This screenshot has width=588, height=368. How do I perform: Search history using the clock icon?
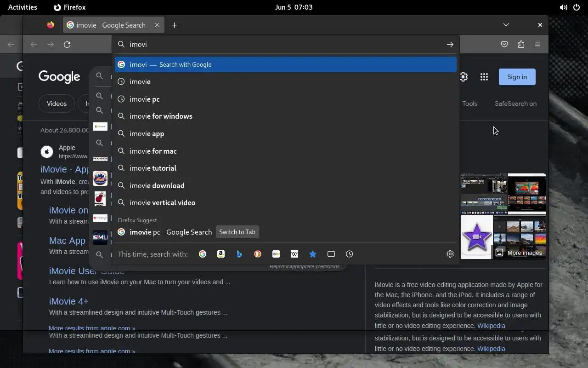coord(350,254)
